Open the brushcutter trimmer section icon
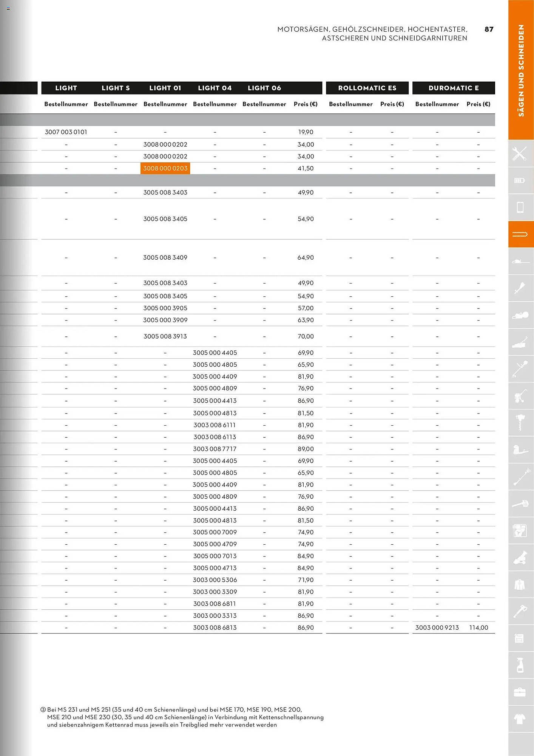Viewport: 534px width, 756px height. tap(521, 369)
